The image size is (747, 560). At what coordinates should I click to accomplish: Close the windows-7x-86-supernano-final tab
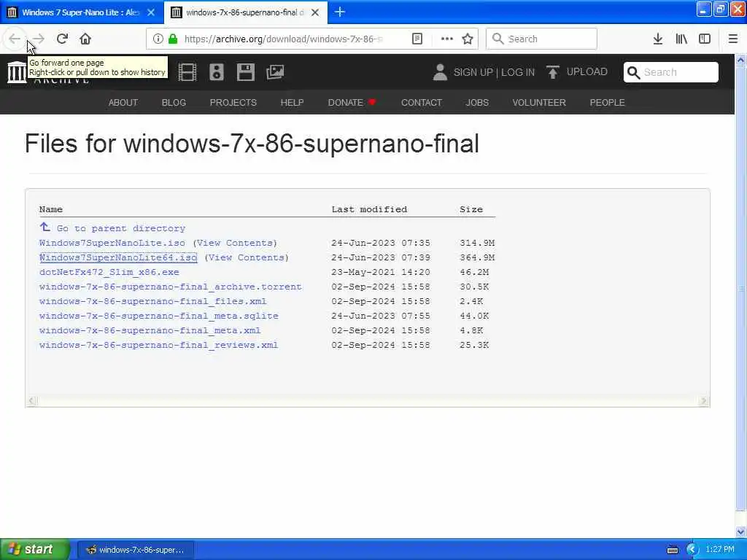pyautogui.click(x=315, y=12)
